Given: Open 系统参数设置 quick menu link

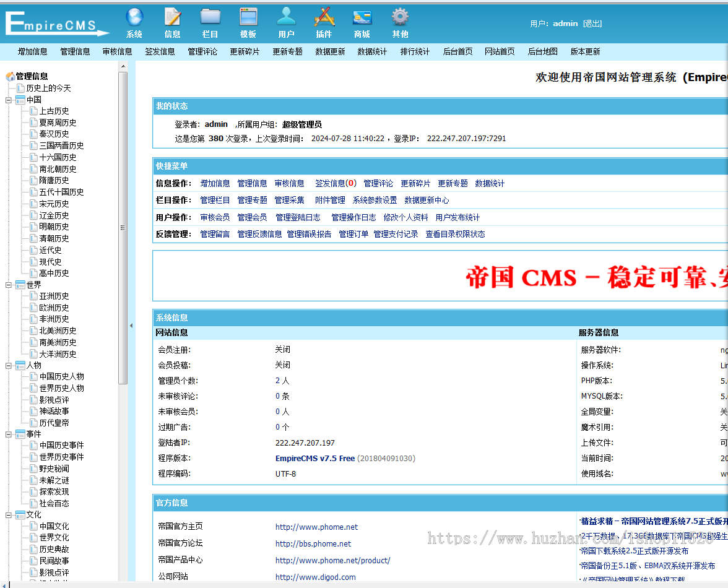Looking at the screenshot, I should (375, 200).
